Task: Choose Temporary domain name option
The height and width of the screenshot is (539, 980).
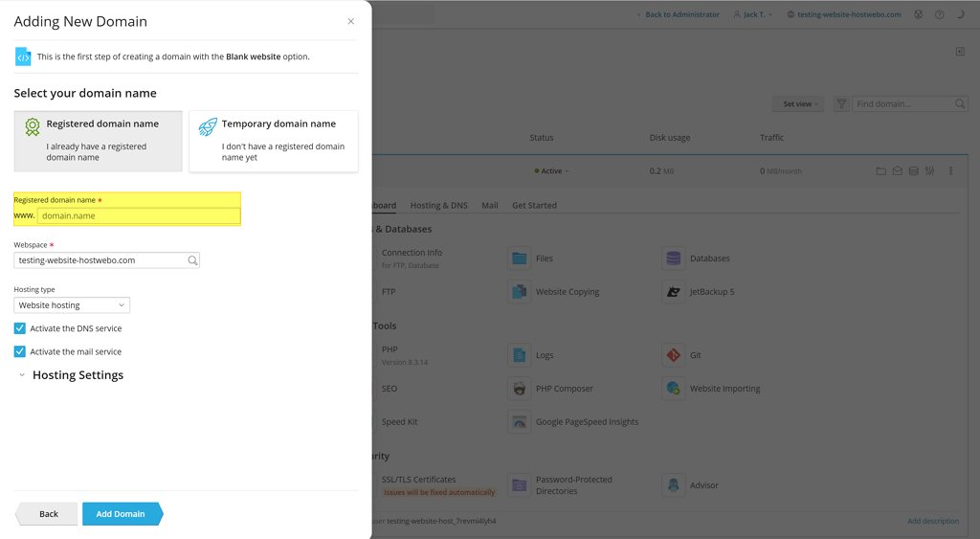Action: pos(274,141)
